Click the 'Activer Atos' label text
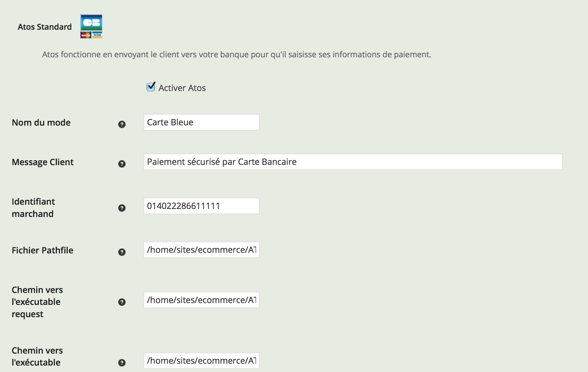Image resolution: width=588 pixels, height=372 pixels. [x=182, y=88]
